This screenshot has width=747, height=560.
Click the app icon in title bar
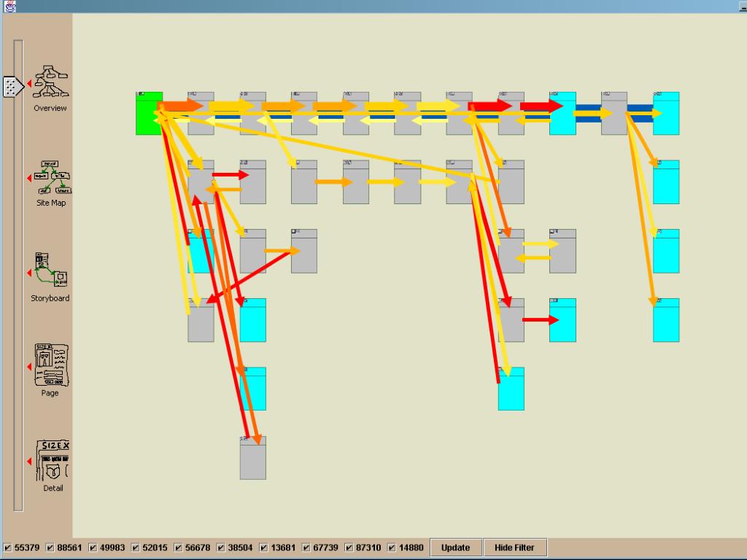[9, 6]
